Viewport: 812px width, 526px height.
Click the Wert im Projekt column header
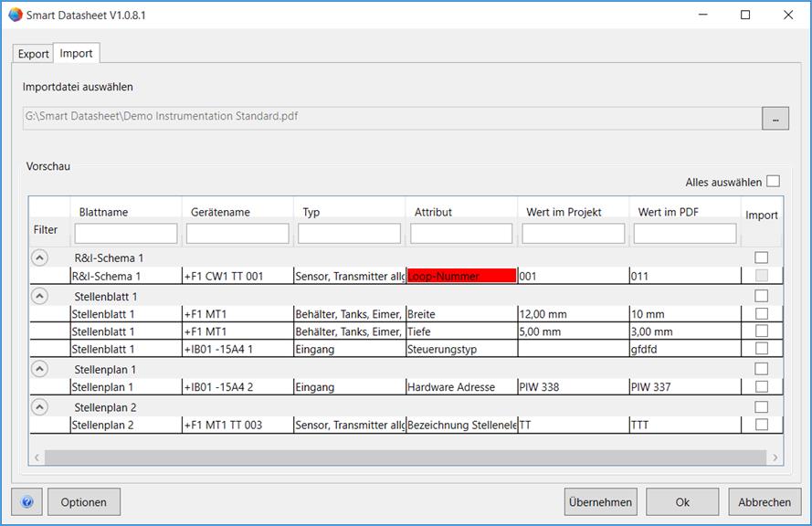coord(564,212)
